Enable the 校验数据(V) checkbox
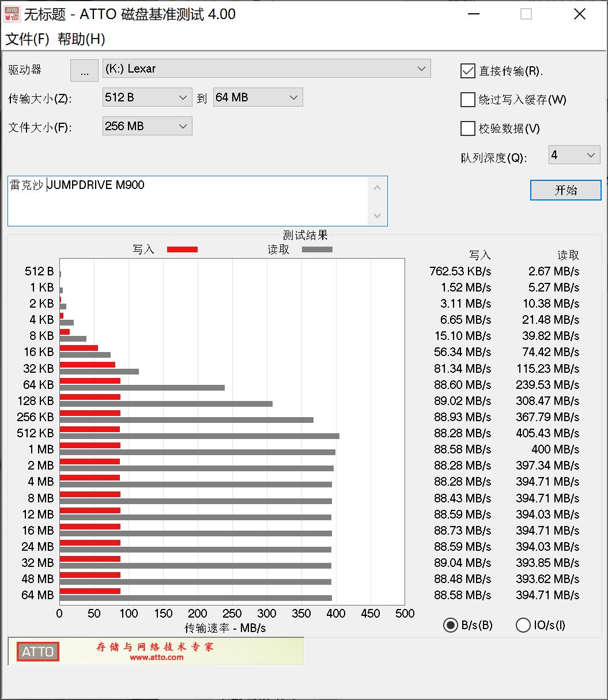Screen dimensions: 608x700 pos(467,128)
